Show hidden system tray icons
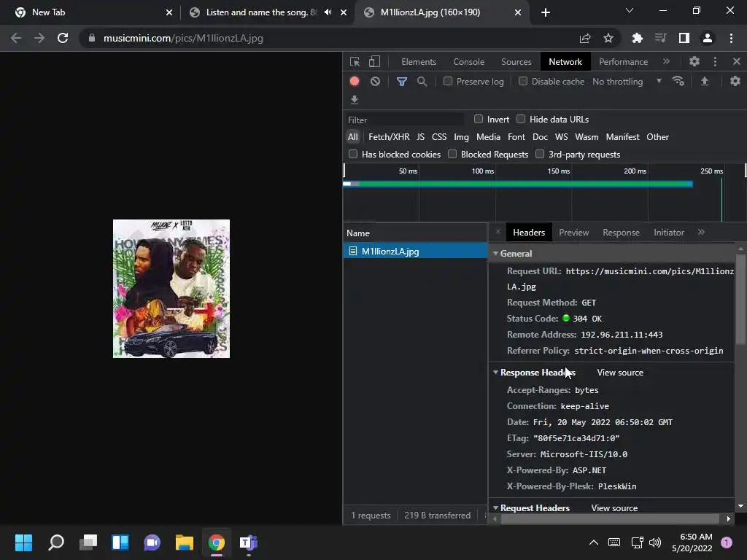The height and width of the screenshot is (560, 747). click(x=594, y=542)
